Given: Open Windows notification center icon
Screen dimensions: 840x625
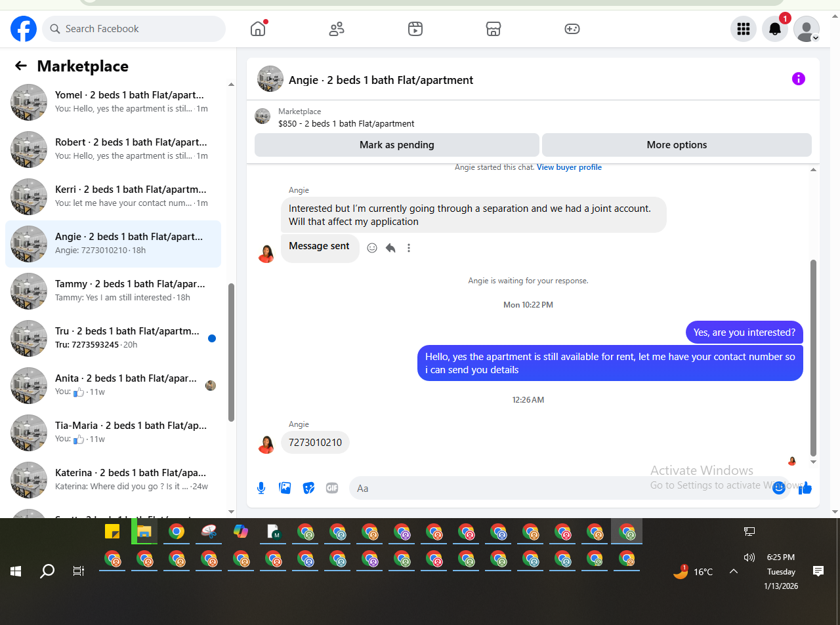Looking at the screenshot, I should [x=818, y=571].
